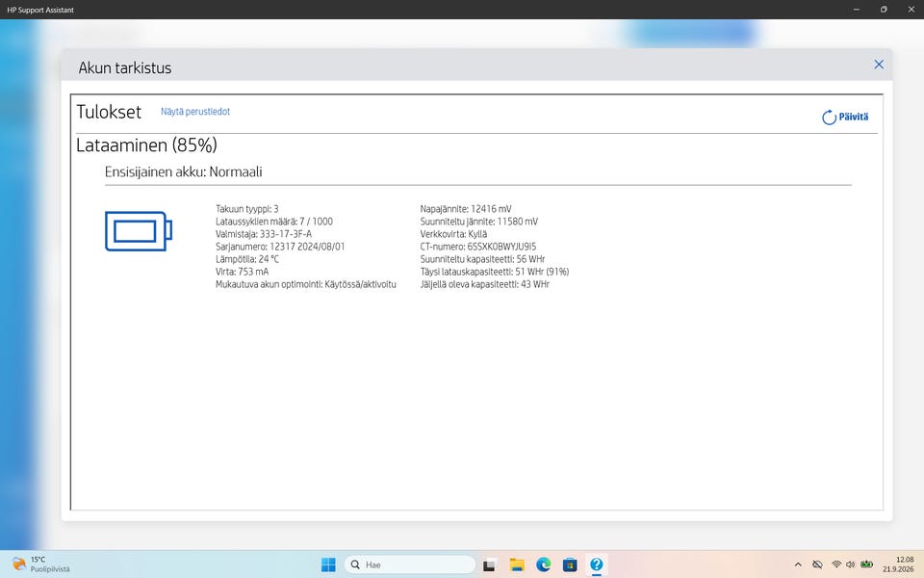Close the Akun tarkistus dialog
Screen dimensions: 924x578
[879, 65]
